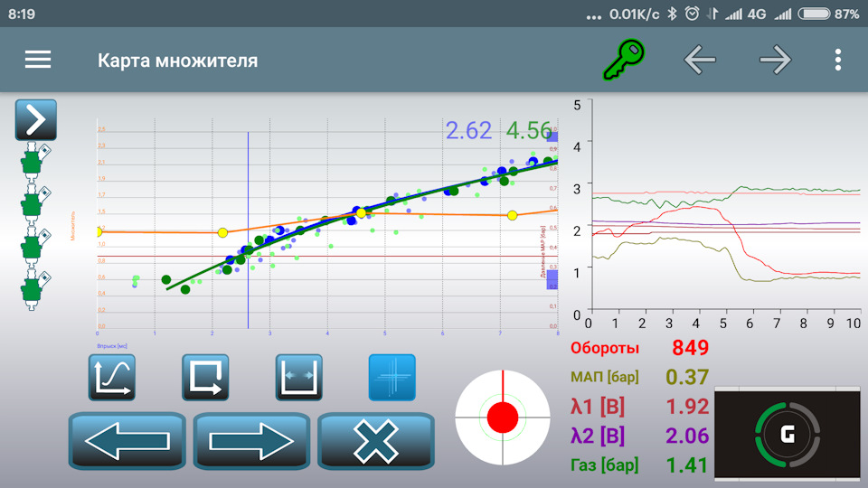Tap the large X cancel button
Viewport: 868px width, 488px height.
coord(376,441)
